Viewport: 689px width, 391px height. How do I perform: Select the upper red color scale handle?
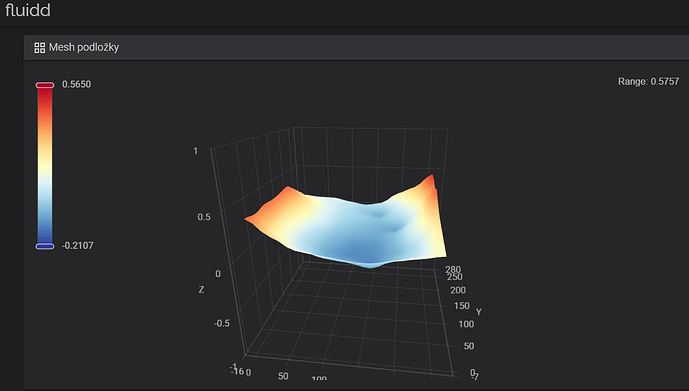point(45,85)
